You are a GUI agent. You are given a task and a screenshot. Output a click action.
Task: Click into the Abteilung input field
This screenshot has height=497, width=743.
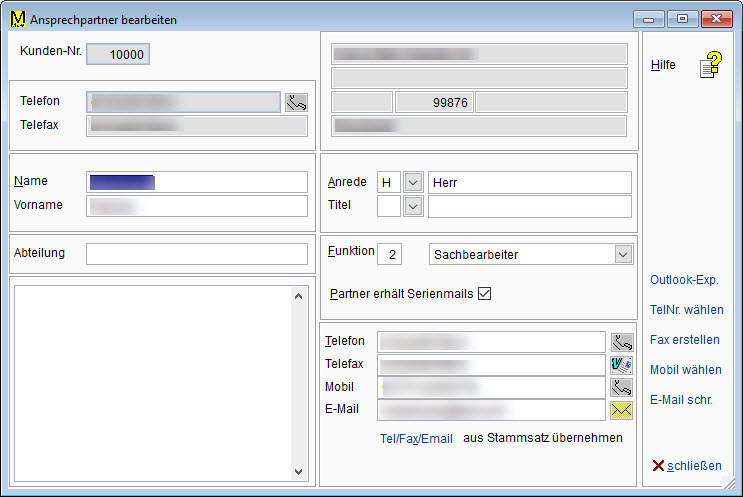(196, 254)
